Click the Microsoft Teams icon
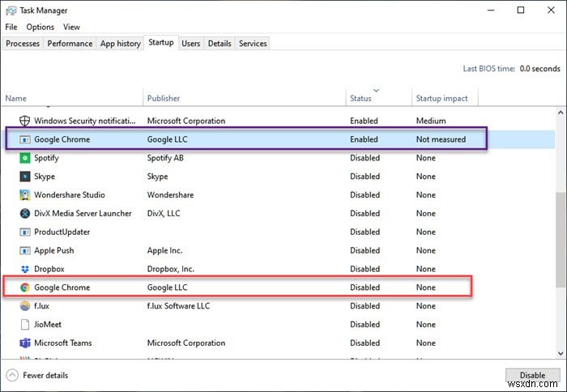Image resolution: width=567 pixels, height=392 pixels. [24, 343]
